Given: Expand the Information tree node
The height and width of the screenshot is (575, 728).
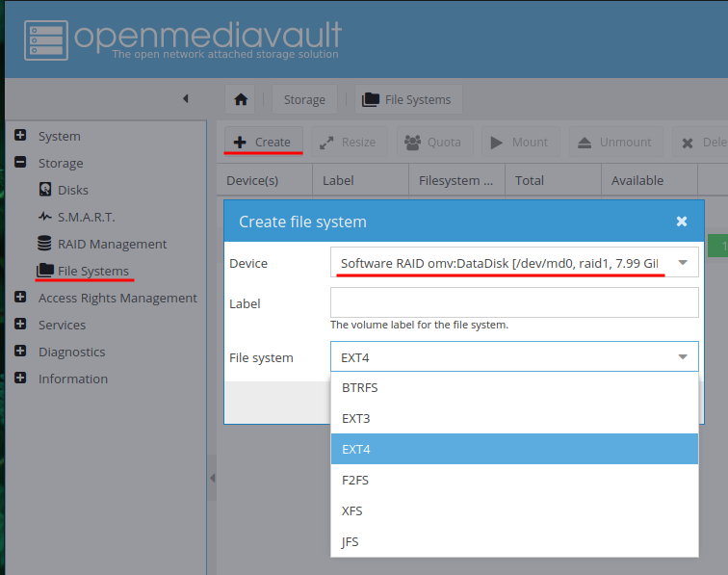Looking at the screenshot, I should 20,378.
